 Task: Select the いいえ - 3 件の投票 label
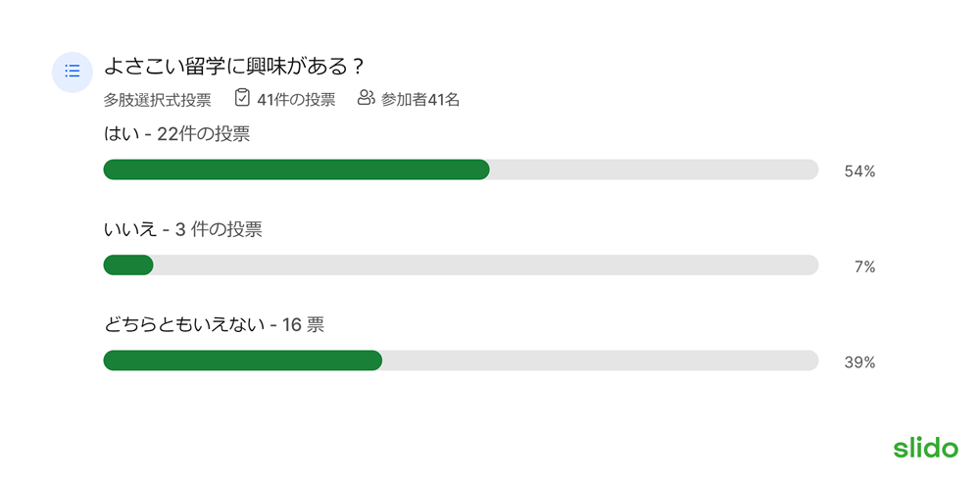click(x=182, y=230)
